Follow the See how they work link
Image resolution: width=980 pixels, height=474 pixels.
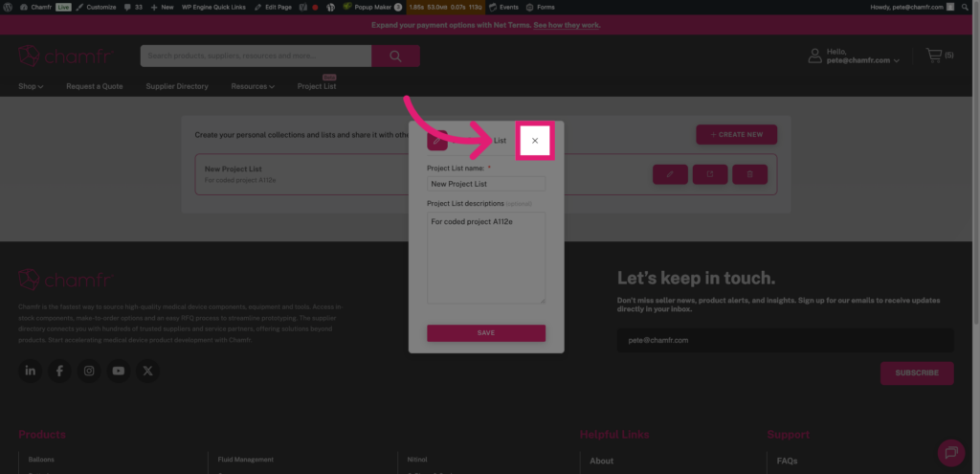click(x=567, y=25)
